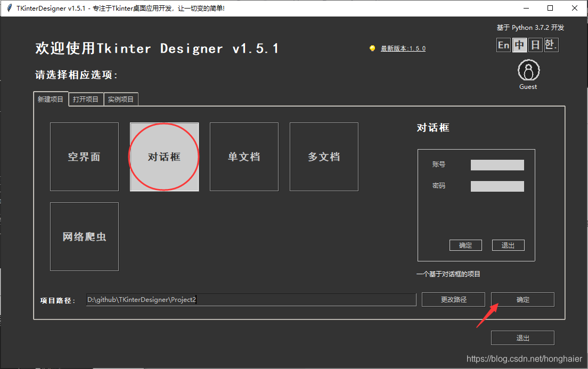Click the 一个基于对话框的项目 description text
The width and height of the screenshot is (588, 369).
point(448,274)
